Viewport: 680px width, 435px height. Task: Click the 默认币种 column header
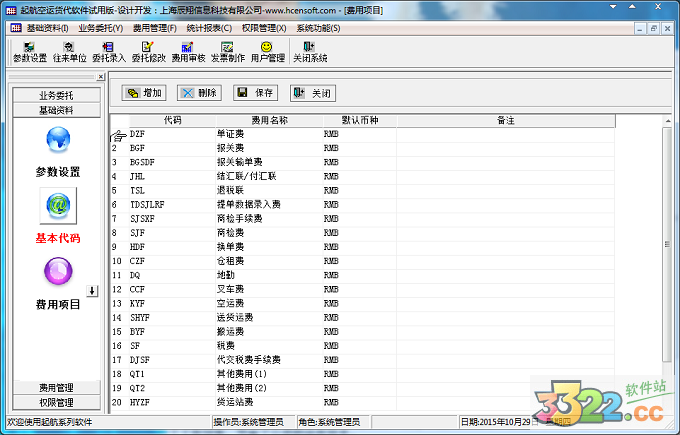click(360, 121)
